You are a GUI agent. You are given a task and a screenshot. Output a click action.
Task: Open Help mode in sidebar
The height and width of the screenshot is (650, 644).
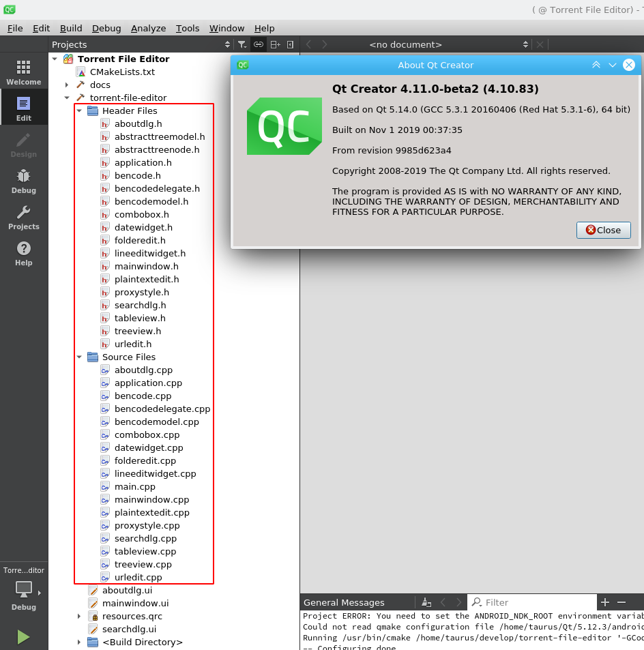pyautogui.click(x=24, y=253)
